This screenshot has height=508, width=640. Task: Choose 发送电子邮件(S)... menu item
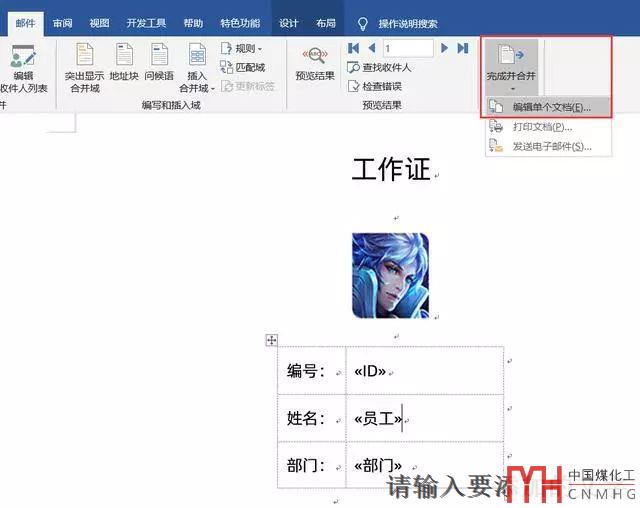click(x=548, y=146)
